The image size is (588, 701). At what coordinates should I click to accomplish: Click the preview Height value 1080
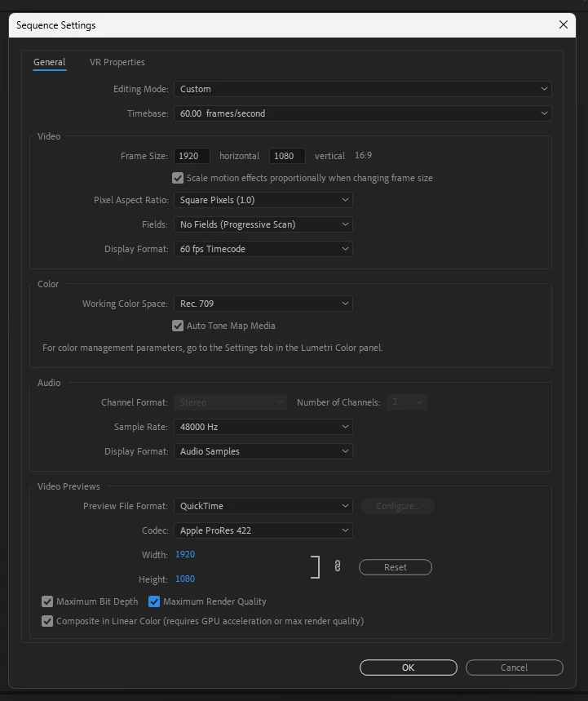(x=185, y=579)
